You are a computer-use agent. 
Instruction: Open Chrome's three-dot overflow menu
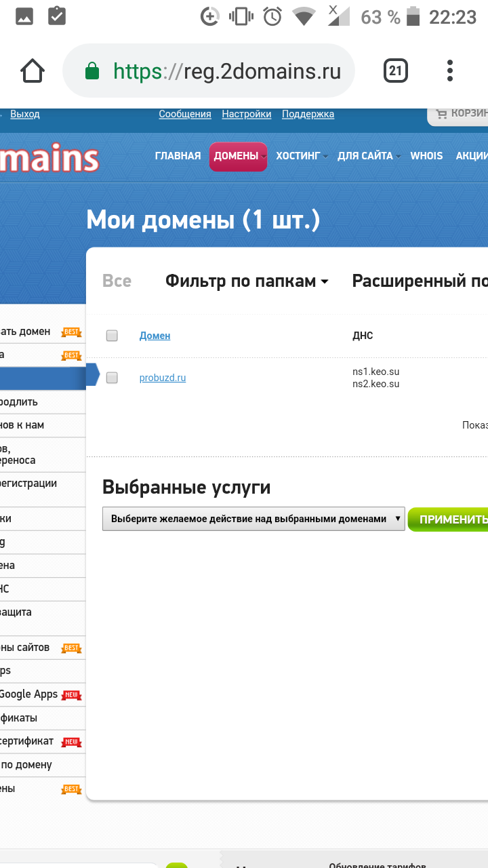tap(450, 71)
